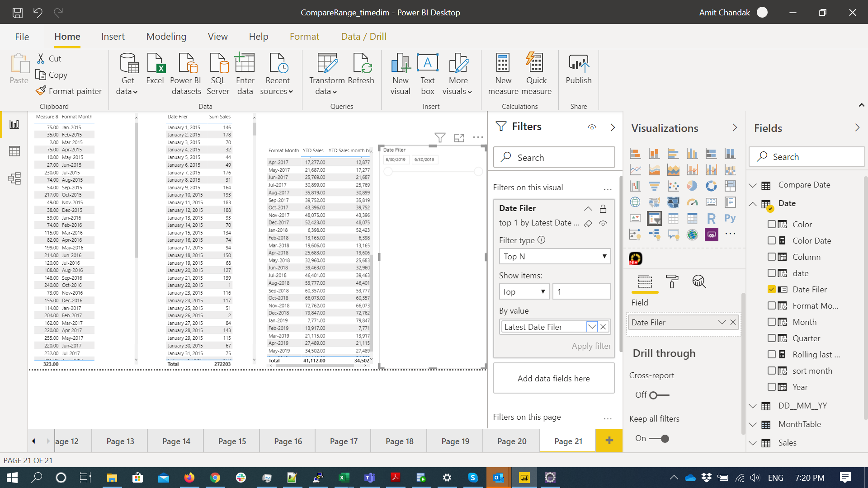868x488 pixels.
Task: Open the Modeling ribbon tab
Action: (166, 37)
